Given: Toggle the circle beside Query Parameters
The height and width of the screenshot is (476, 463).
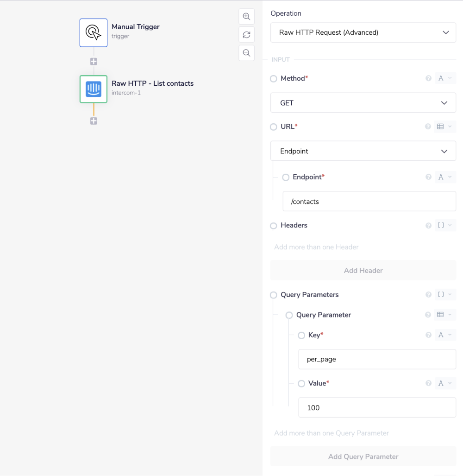Looking at the screenshot, I should pos(273,294).
